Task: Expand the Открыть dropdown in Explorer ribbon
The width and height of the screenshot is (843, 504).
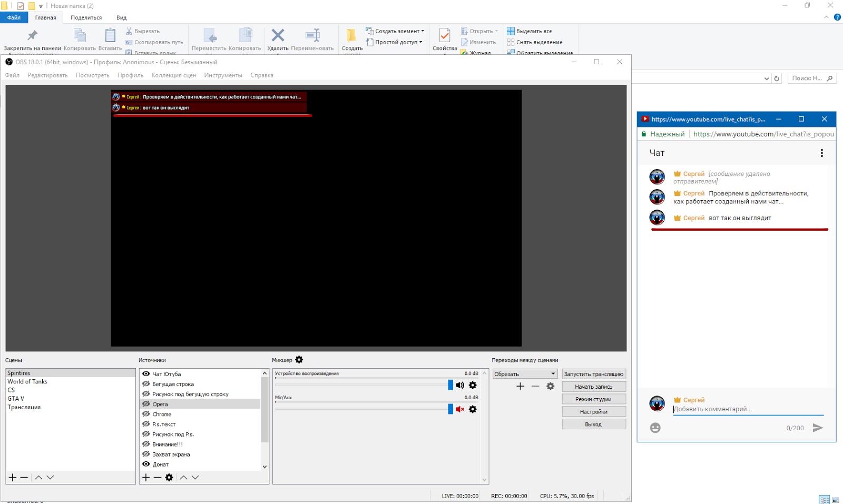Action: (x=496, y=31)
